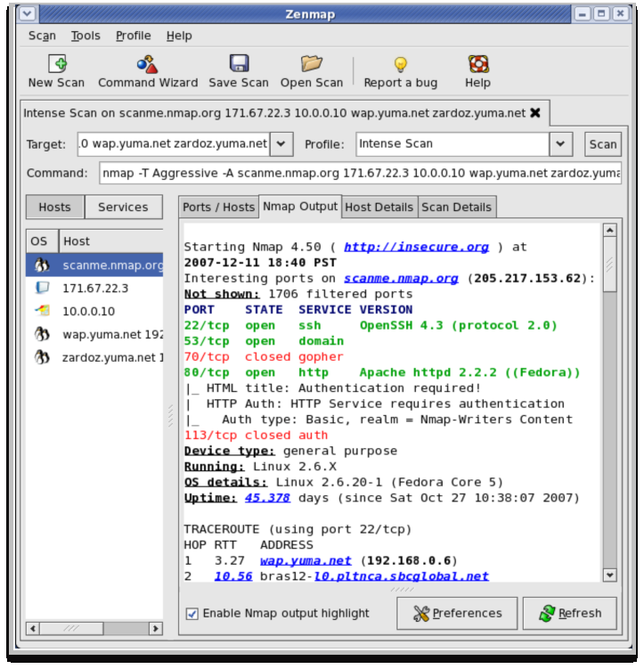The width and height of the screenshot is (644, 669).
Task: Open the Profile menu
Action: [x=133, y=36]
